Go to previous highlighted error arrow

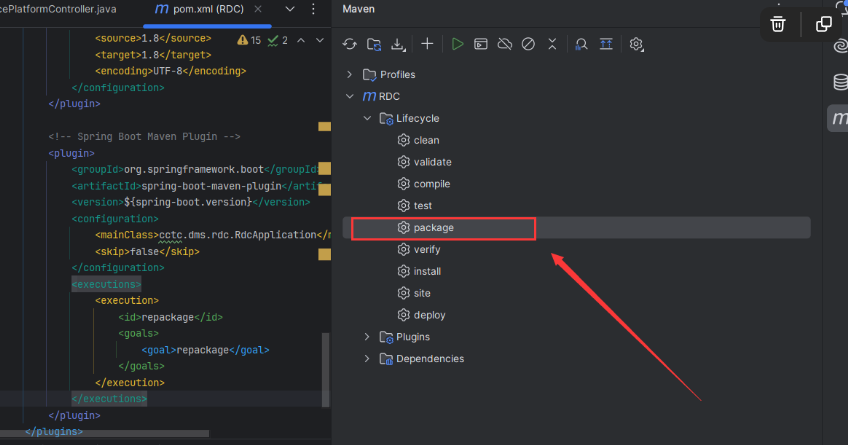click(x=301, y=40)
